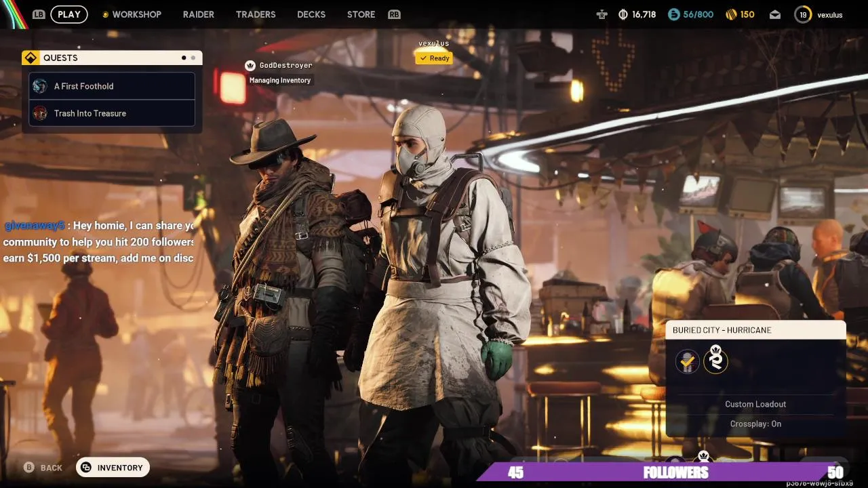The image size is (868, 488).
Task: Click the vexulus name above the character
Action: (434, 43)
